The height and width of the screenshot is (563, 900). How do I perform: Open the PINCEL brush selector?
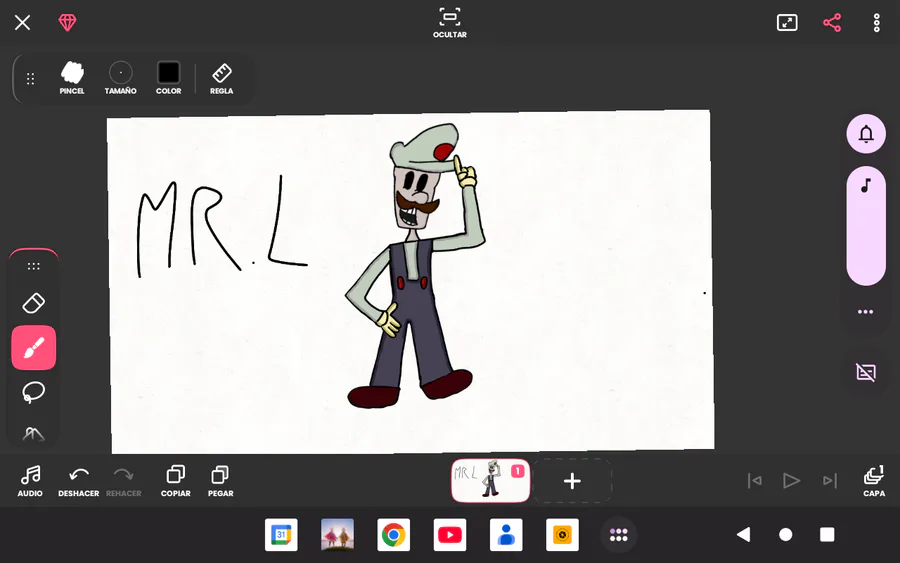click(72, 78)
